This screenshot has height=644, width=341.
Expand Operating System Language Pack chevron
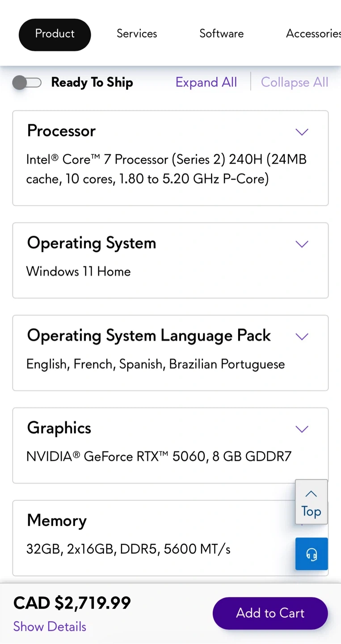[302, 337]
